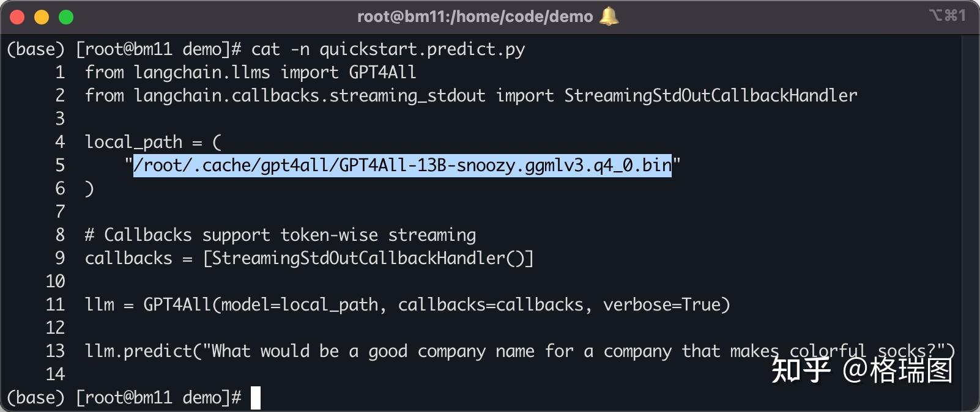This screenshot has height=412, width=980.
Task: Click the ⌥⌘1 shortcut indicator
Action: [947, 15]
